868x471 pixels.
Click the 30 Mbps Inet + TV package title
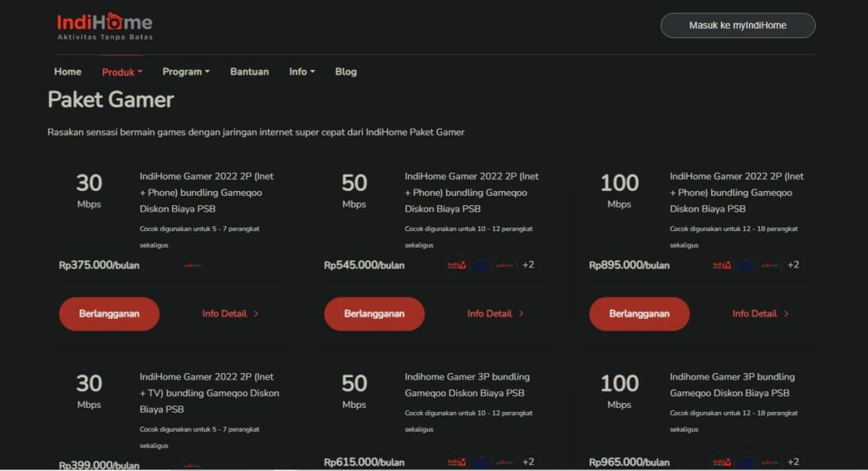coord(209,393)
